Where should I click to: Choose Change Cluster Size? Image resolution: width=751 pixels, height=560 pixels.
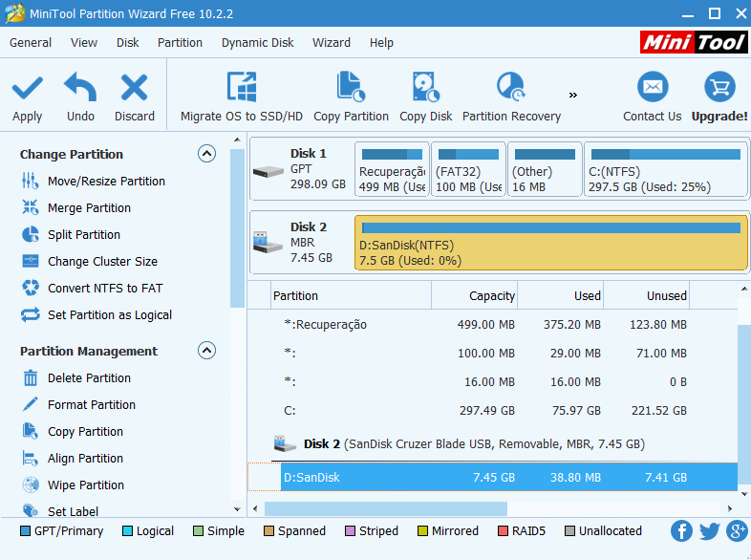90,262
